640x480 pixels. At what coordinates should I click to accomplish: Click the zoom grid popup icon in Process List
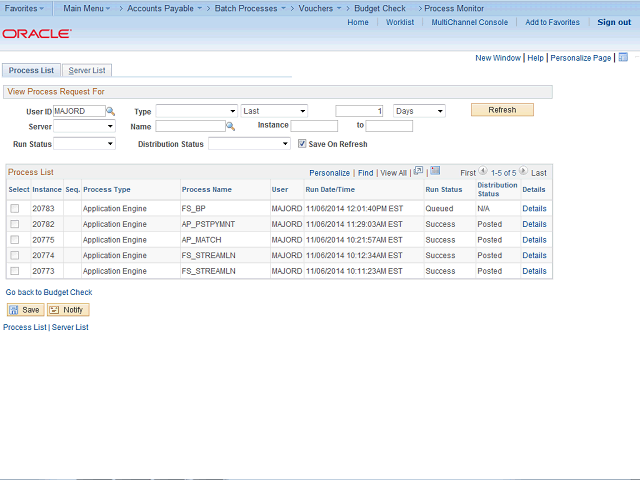pos(418,171)
